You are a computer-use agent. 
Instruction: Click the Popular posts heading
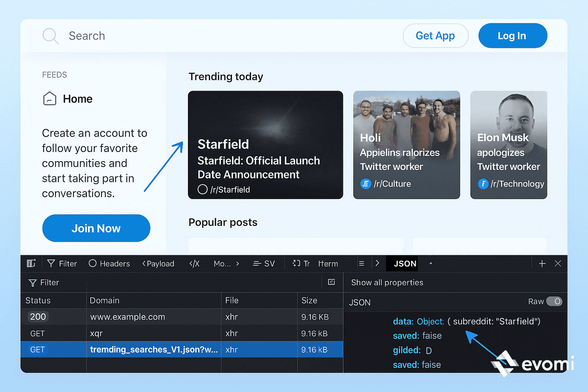point(223,222)
